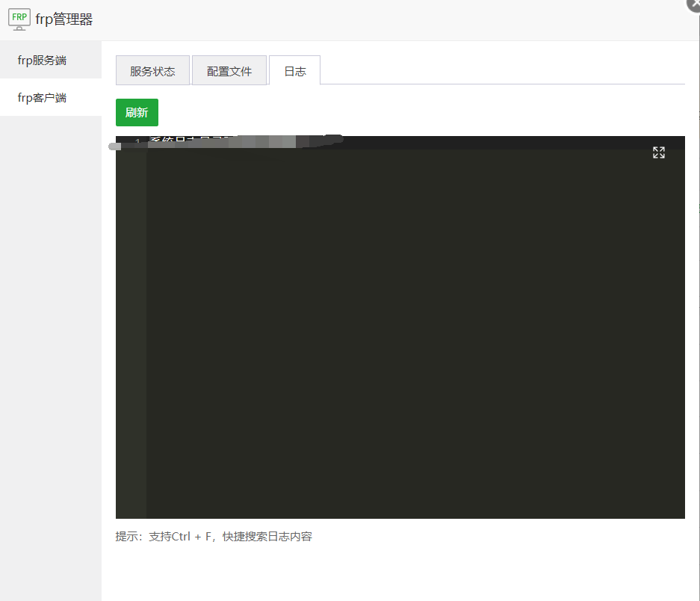700x601 pixels.
Task: Expand the log viewer to fullscreen
Action: 658,152
